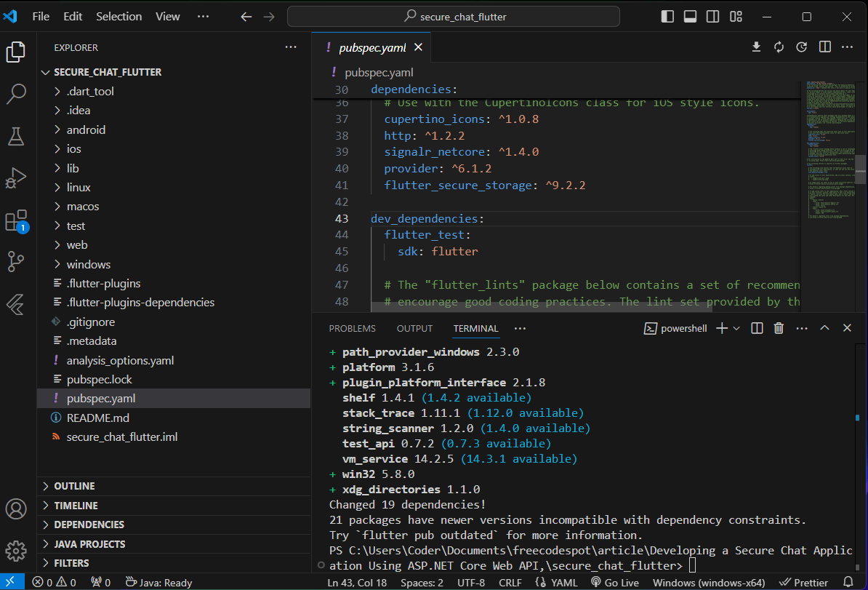Click the terminal trash icon to kill terminal

click(779, 328)
